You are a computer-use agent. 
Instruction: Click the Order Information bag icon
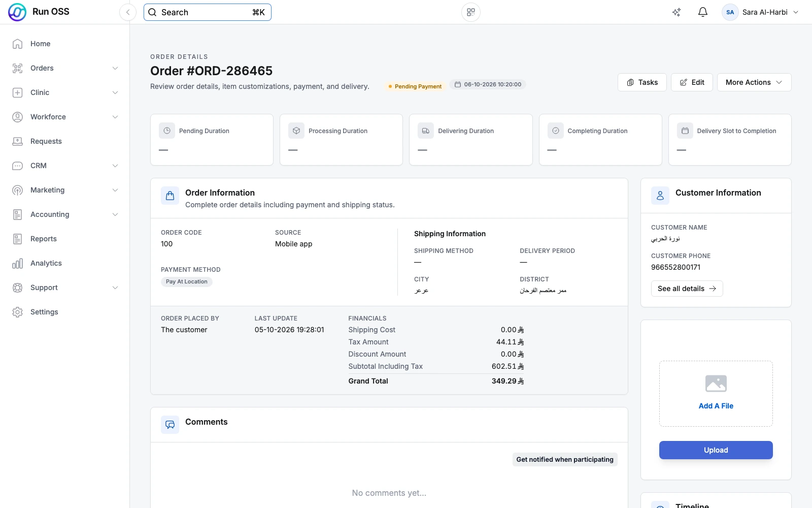point(170,196)
